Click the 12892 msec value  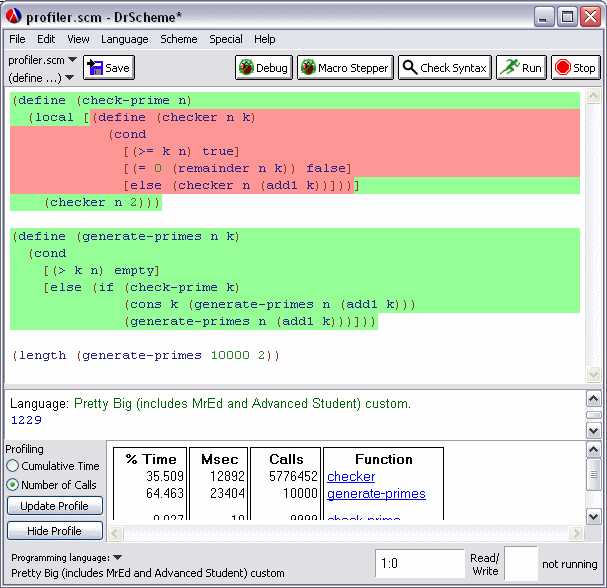click(227, 476)
